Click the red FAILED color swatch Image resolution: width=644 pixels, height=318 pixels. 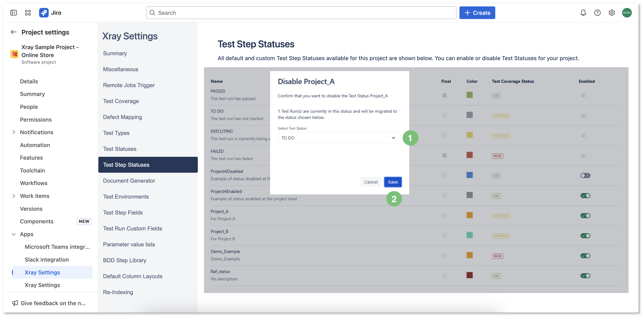pyautogui.click(x=469, y=155)
